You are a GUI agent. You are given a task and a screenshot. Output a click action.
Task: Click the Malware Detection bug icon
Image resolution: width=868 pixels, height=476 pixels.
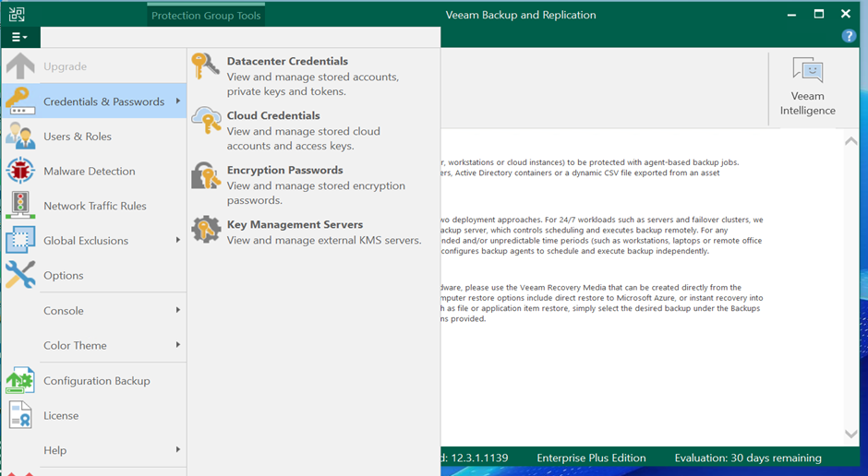[x=20, y=171]
